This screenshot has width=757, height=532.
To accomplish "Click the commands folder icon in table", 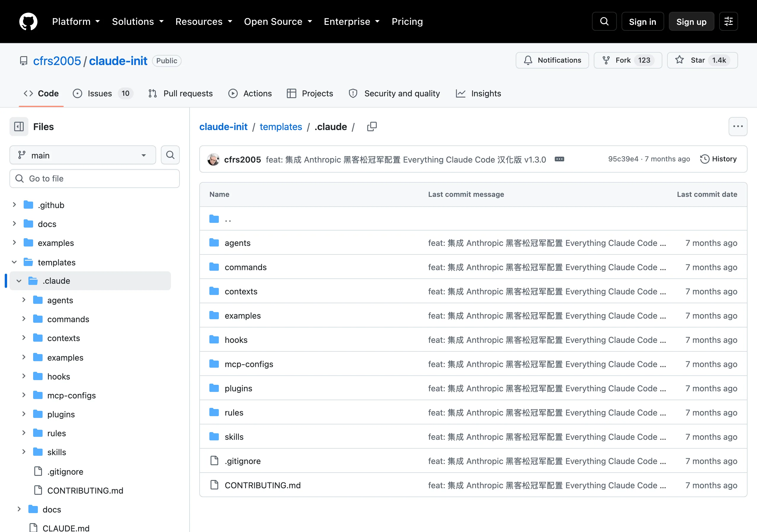I will (214, 267).
